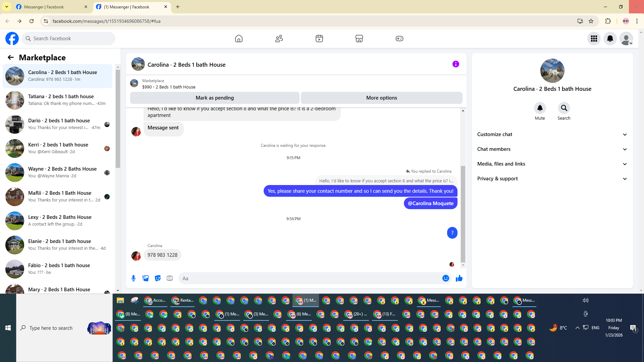Open the emoji picker in message box
The image size is (644, 362).
pos(445,278)
